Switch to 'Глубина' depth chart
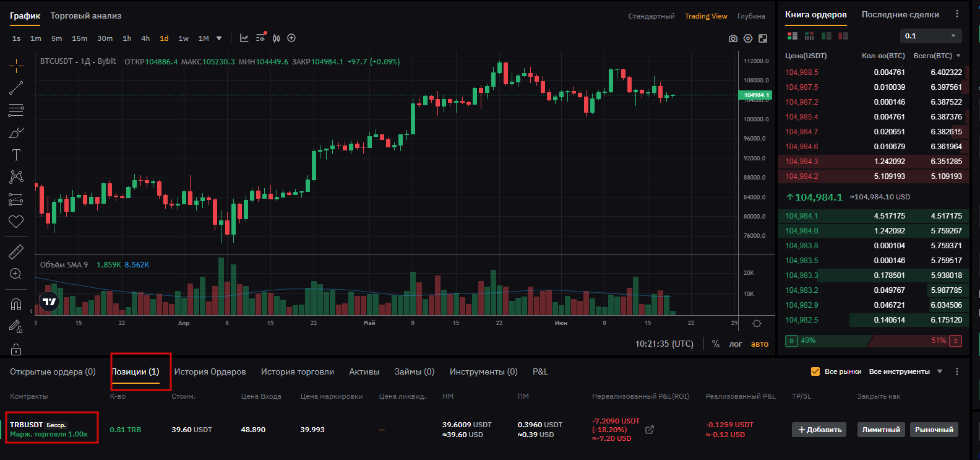 751,16
